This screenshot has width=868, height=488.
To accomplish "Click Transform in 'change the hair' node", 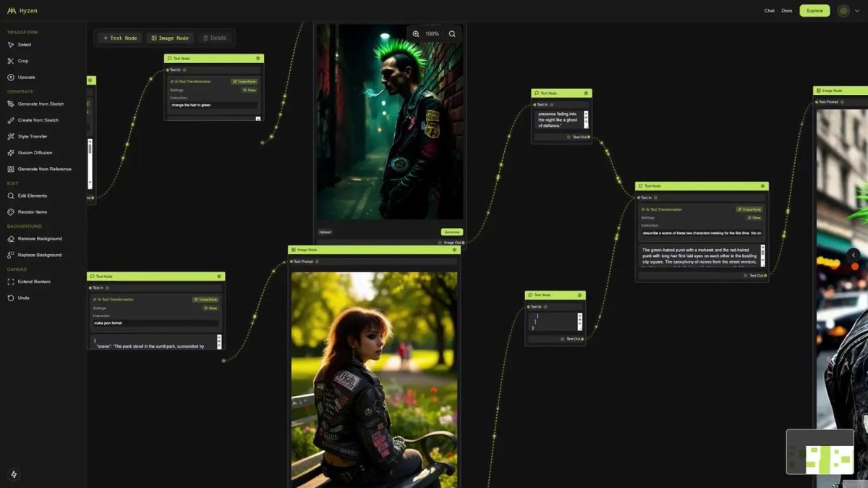I will pos(244,81).
